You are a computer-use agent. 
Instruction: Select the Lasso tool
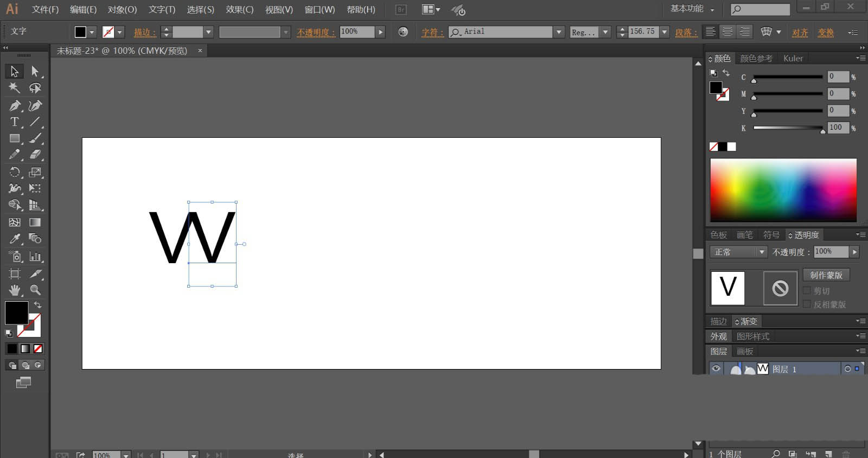click(35, 88)
